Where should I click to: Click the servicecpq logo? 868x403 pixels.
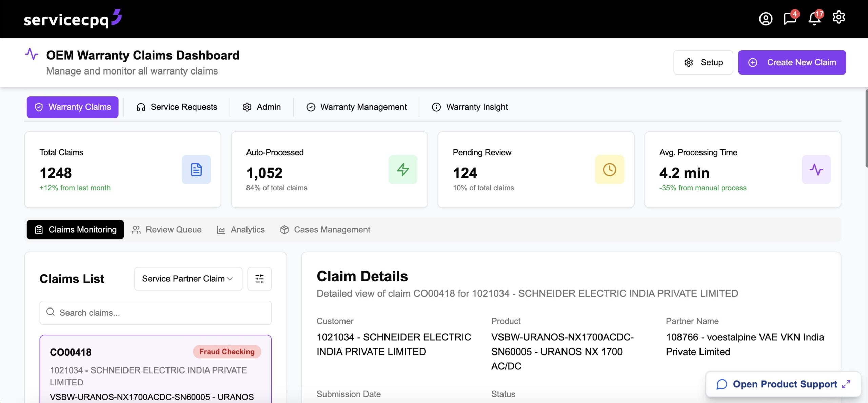(x=73, y=19)
